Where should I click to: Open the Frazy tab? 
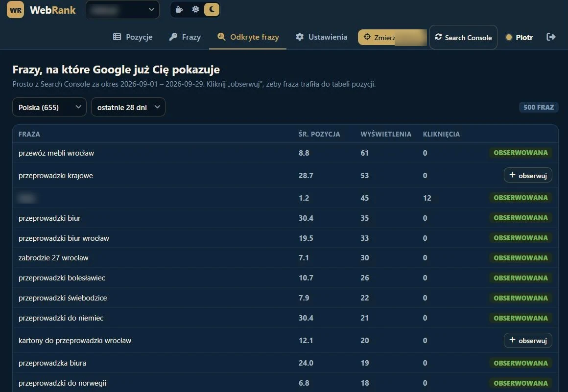coord(185,37)
